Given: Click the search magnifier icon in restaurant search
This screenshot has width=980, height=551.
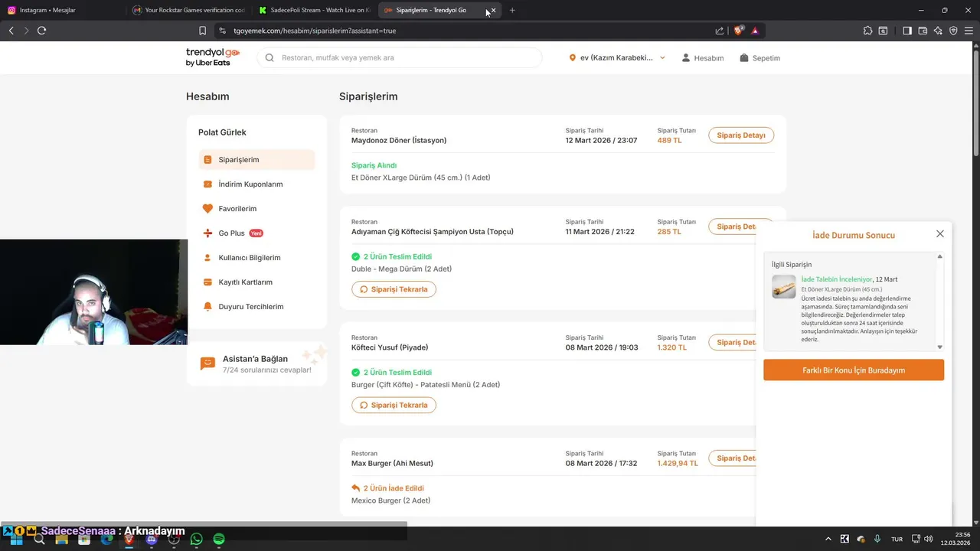Looking at the screenshot, I should (x=269, y=57).
